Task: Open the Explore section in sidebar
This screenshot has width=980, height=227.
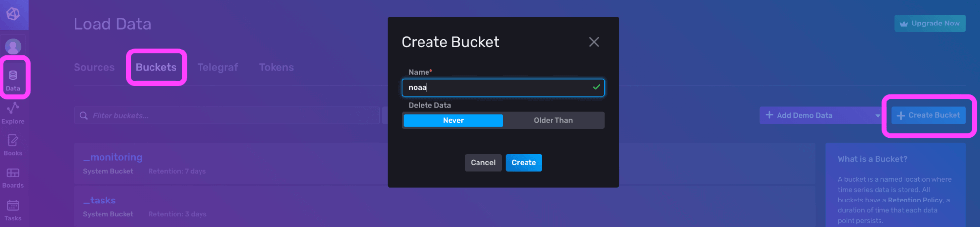Action: coord(13,113)
